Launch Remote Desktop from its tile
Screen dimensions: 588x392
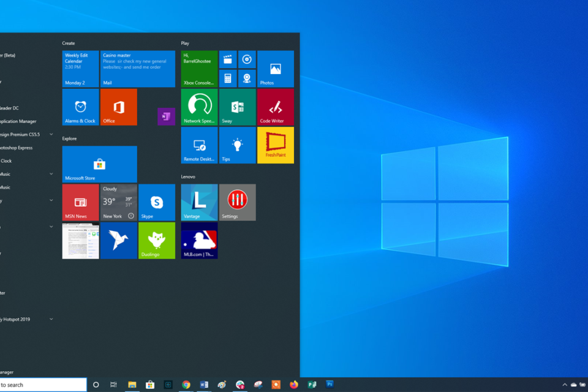[x=199, y=145]
